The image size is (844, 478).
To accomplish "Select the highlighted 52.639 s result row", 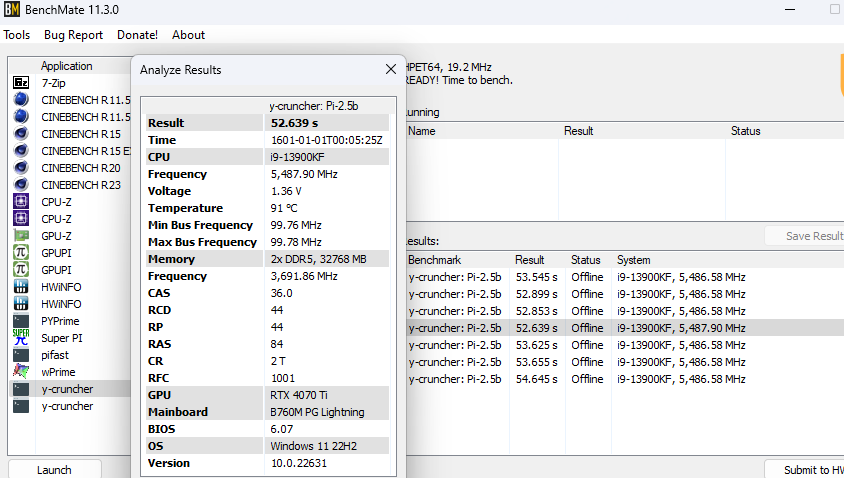I will tap(624, 328).
